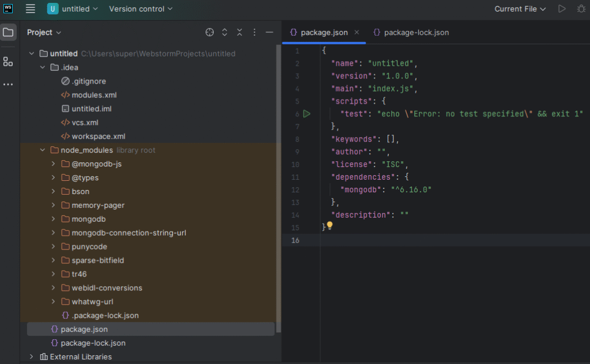Open the main hamburger menu
590x364 pixels.
(x=31, y=9)
